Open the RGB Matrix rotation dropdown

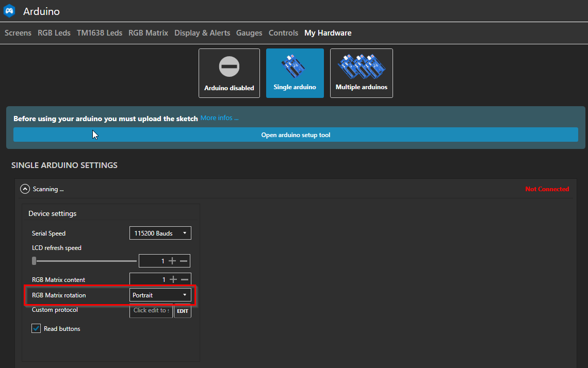(x=160, y=295)
